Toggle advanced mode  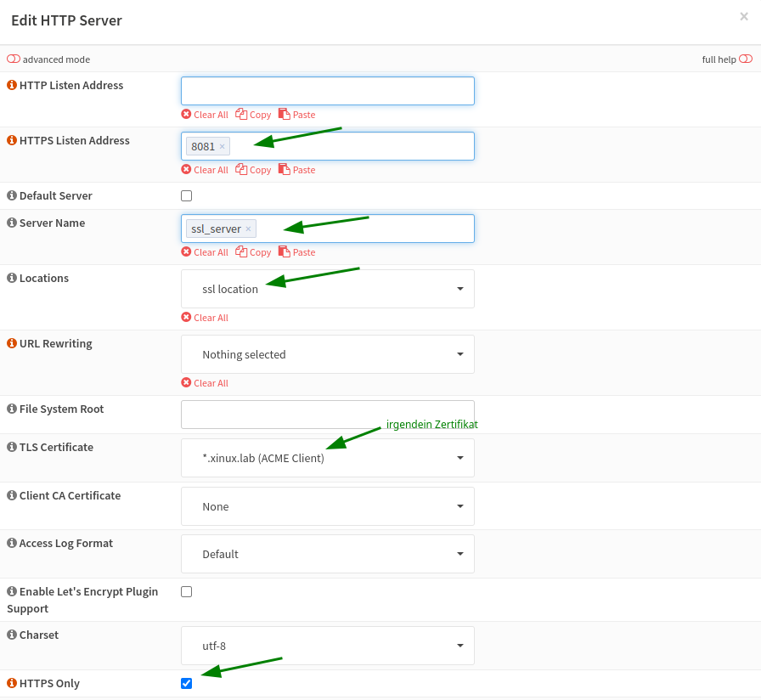point(14,59)
